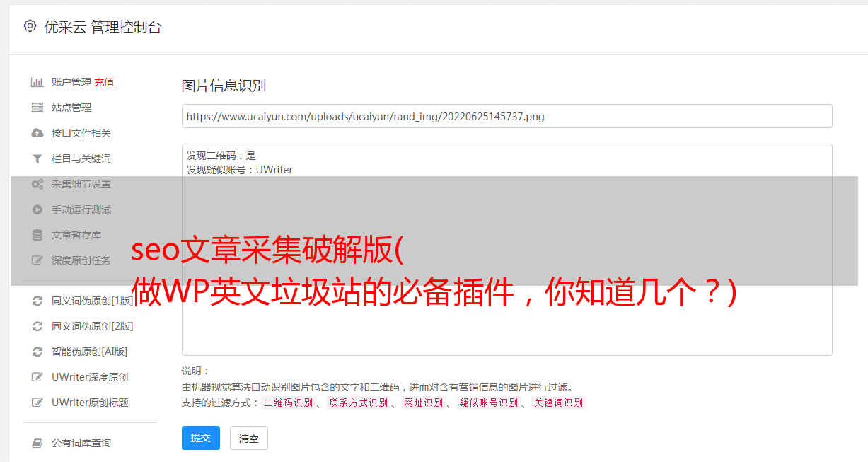The image size is (868, 462).
Task: Open UWriter原创标题 in the sidebar
Action: [90, 403]
